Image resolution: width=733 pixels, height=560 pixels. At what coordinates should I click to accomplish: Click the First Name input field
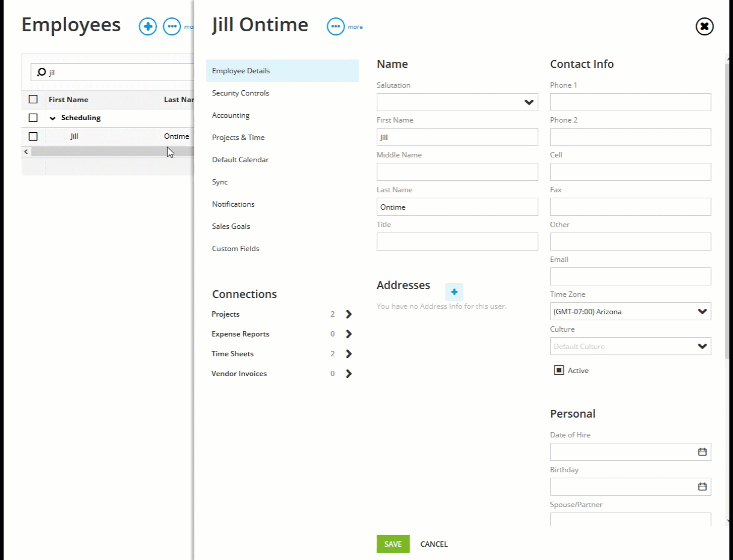click(457, 137)
